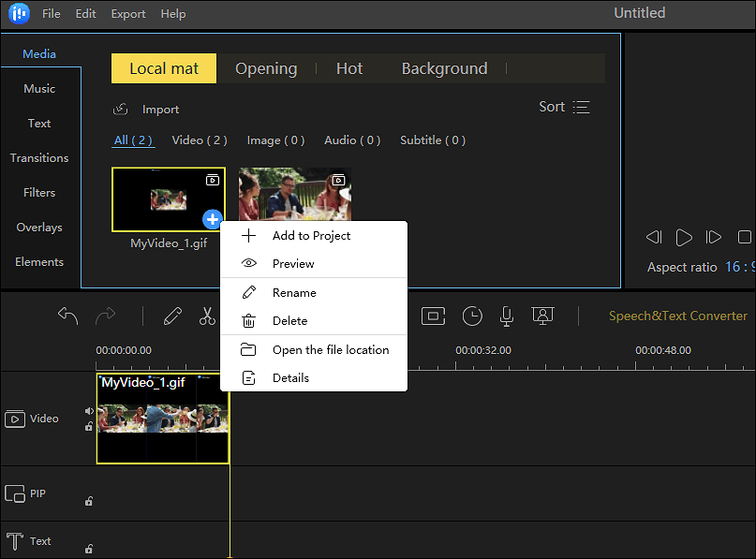Step to next frame in preview
Screen dimensions: 756x559
pyautogui.click(x=714, y=237)
